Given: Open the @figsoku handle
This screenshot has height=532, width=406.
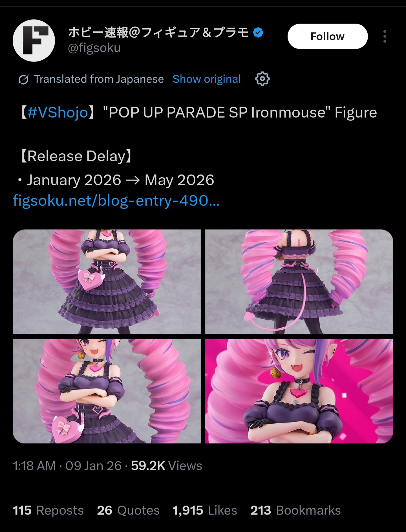Looking at the screenshot, I should click(94, 48).
